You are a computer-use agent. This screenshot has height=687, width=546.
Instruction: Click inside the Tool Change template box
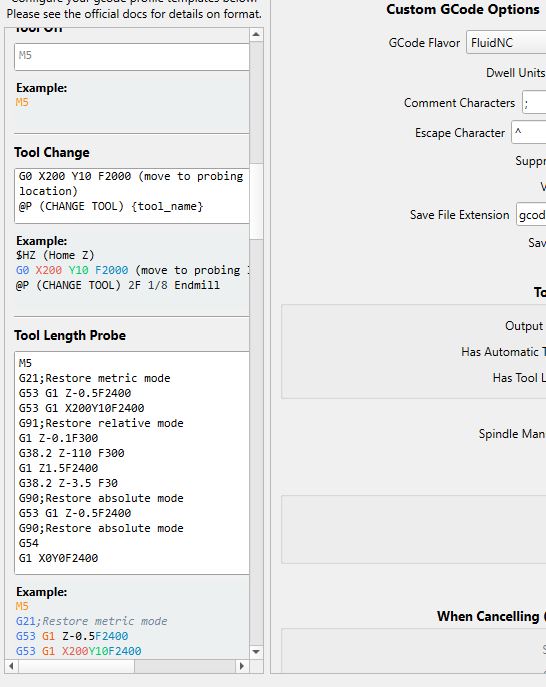pos(132,195)
